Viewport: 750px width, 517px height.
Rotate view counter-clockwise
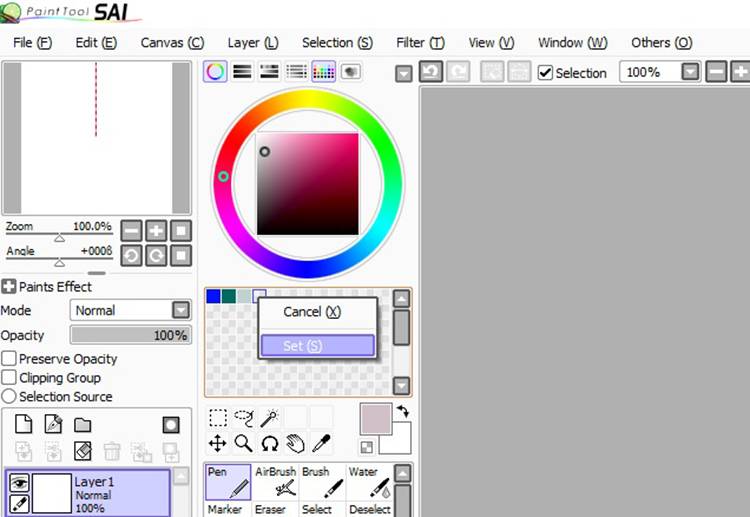[132, 256]
